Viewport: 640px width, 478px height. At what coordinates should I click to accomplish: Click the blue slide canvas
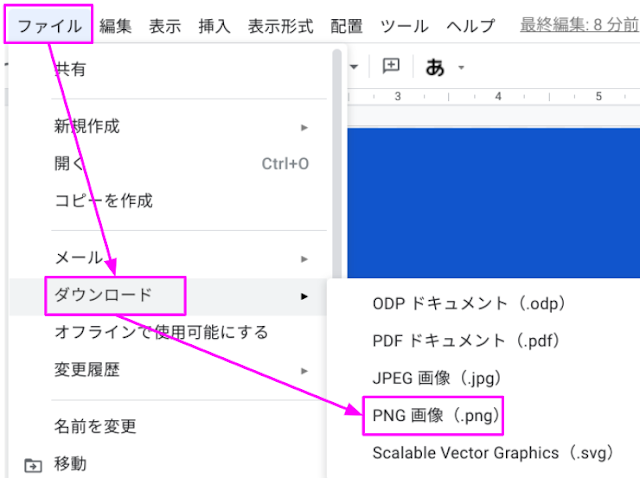tap(493, 203)
